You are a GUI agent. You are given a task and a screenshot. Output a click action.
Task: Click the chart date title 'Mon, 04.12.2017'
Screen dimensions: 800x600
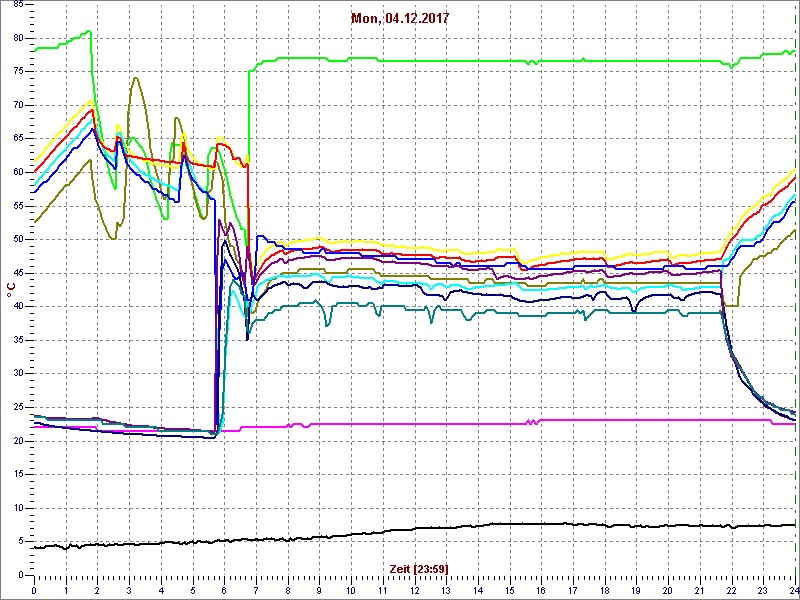click(x=399, y=18)
